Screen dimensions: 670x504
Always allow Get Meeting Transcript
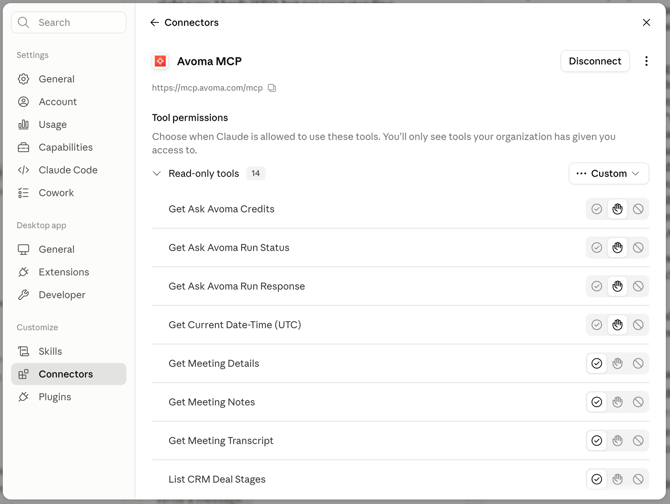click(597, 440)
